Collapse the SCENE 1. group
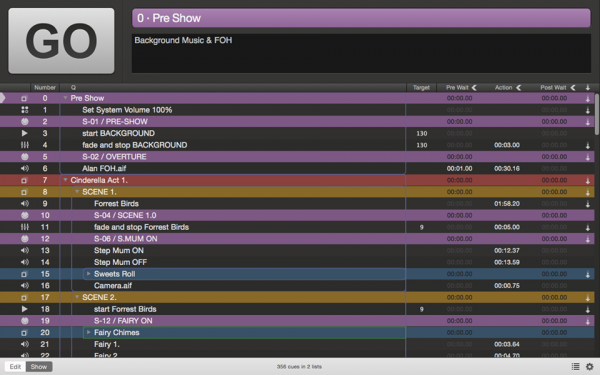 pyautogui.click(x=77, y=192)
